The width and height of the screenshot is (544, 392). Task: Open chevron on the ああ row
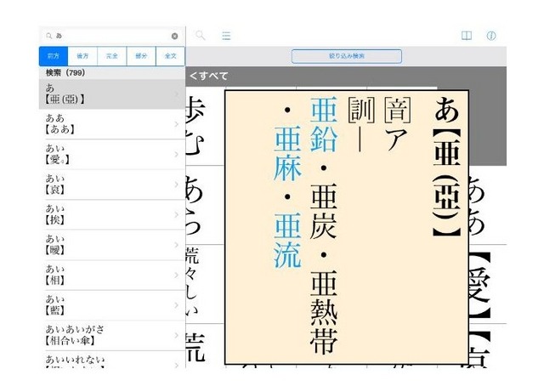[x=177, y=124]
